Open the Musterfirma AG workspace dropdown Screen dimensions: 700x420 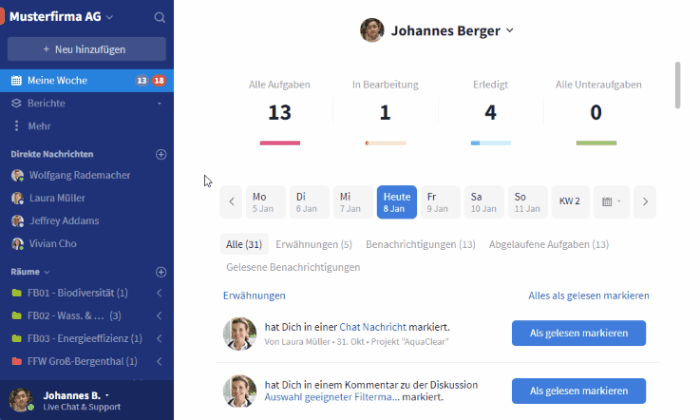point(61,17)
